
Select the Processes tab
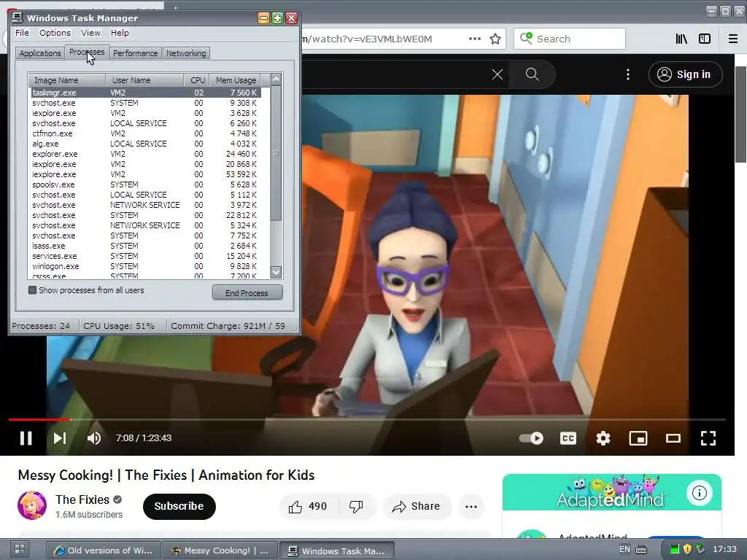87,52
